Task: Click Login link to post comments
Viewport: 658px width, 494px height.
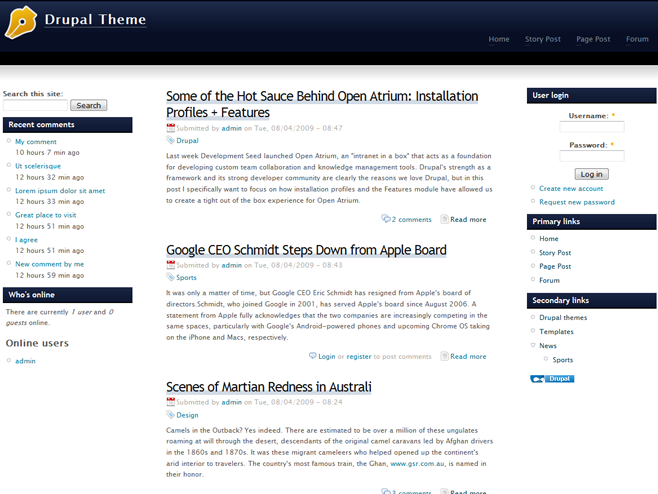Action: [326, 356]
